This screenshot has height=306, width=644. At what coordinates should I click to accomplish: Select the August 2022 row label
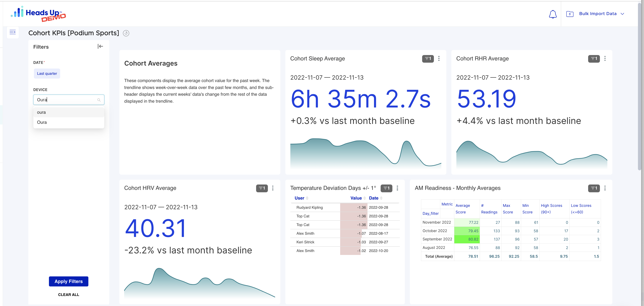434,248
